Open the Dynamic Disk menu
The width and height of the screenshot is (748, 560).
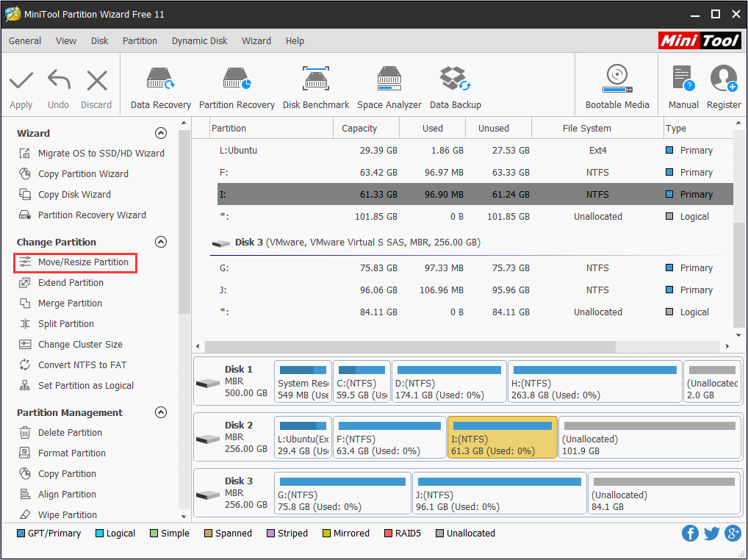(x=199, y=41)
